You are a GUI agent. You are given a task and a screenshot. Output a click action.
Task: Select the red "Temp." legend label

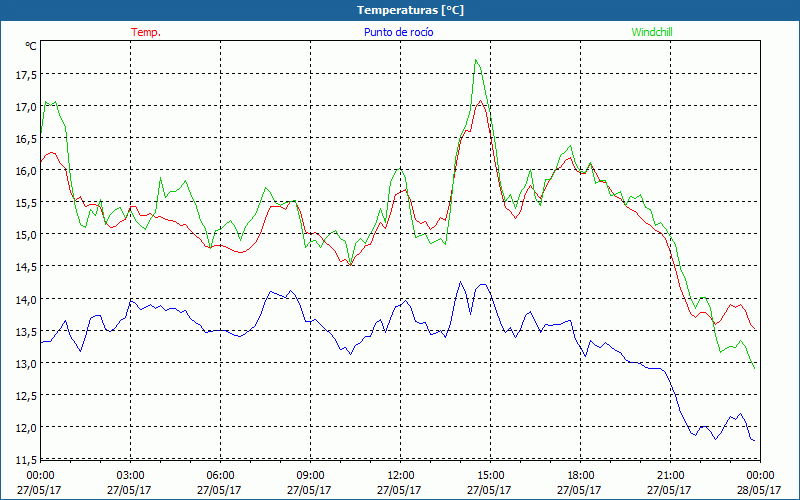point(146,32)
